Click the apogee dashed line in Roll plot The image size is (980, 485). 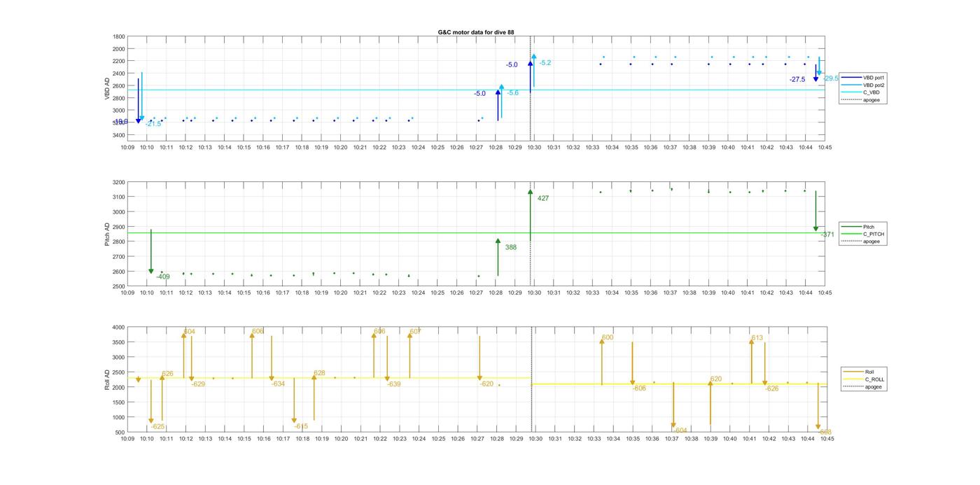pyautogui.click(x=531, y=379)
